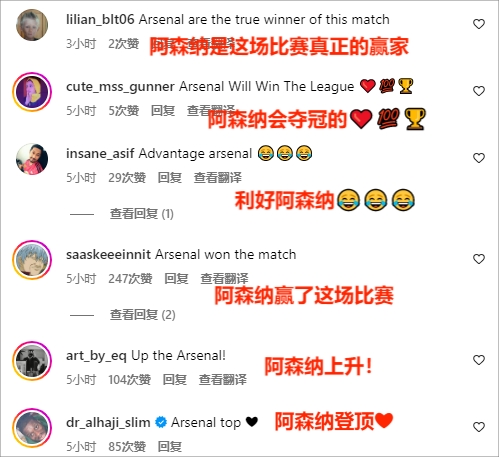
Task: View insane_asif's profile avatar
Action: click(x=32, y=159)
